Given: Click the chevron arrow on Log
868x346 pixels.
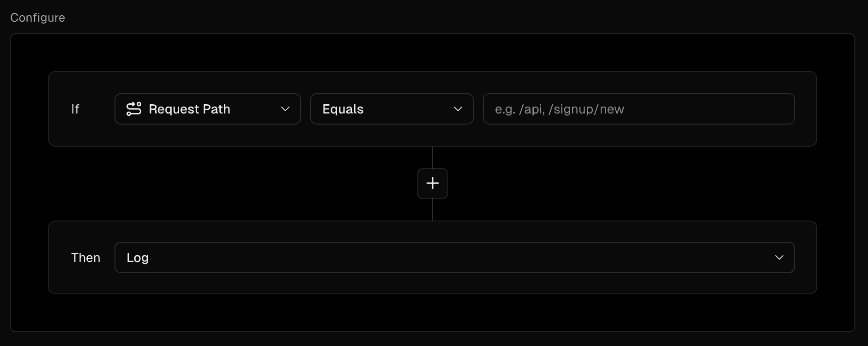Looking at the screenshot, I should click(x=779, y=257).
